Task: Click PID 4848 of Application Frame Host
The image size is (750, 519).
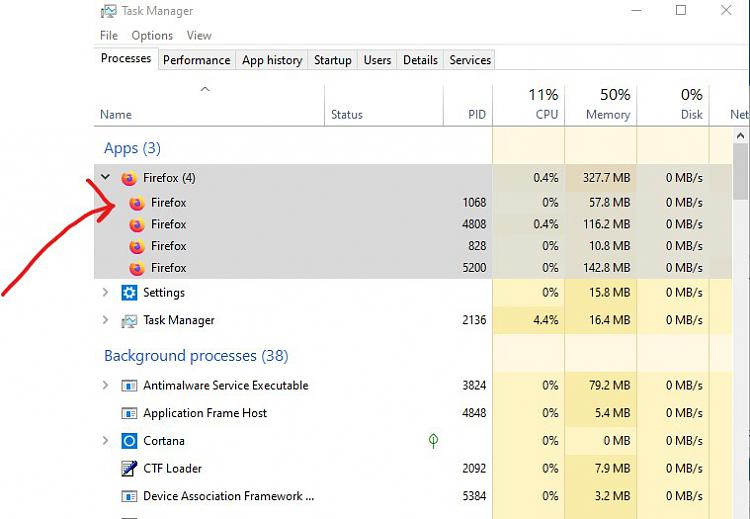Action: point(474,413)
